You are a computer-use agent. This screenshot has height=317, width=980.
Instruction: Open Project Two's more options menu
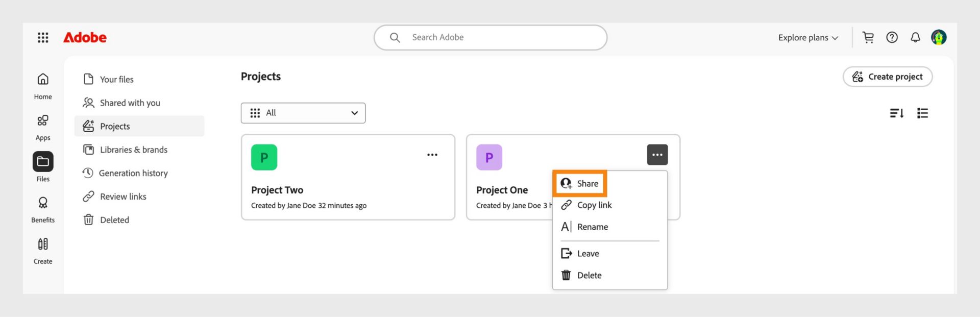(x=432, y=155)
